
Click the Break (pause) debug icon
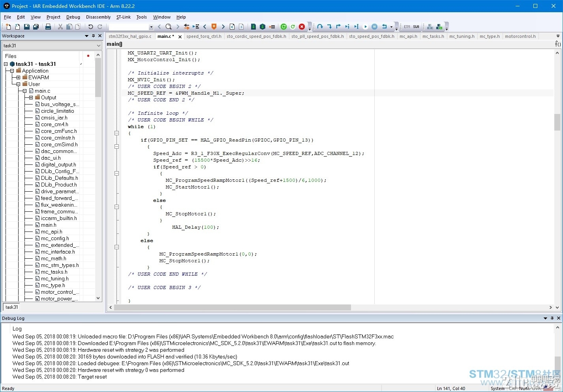(375, 26)
